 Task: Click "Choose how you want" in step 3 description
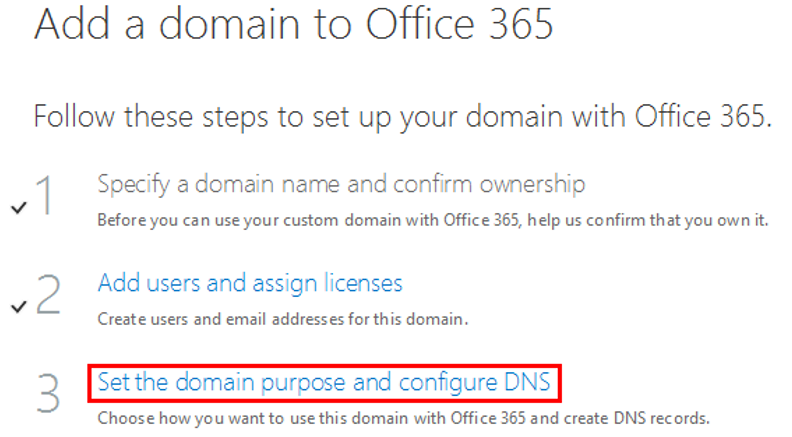pos(163,417)
